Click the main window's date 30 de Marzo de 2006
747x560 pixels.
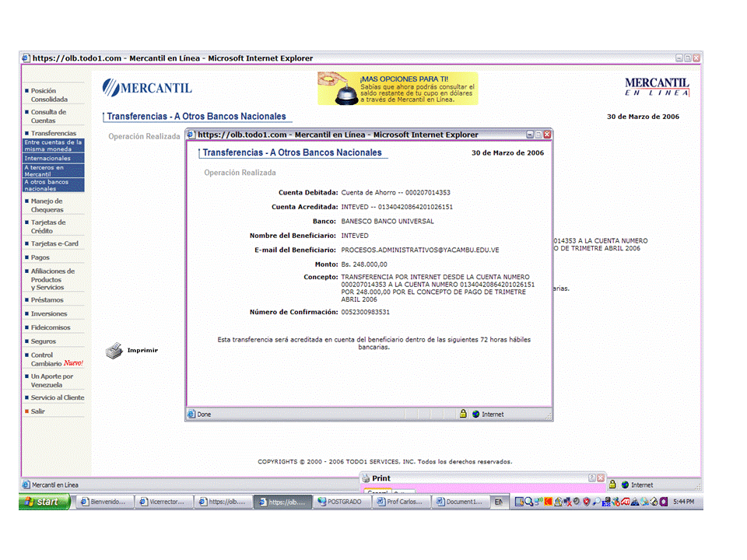pos(644,117)
